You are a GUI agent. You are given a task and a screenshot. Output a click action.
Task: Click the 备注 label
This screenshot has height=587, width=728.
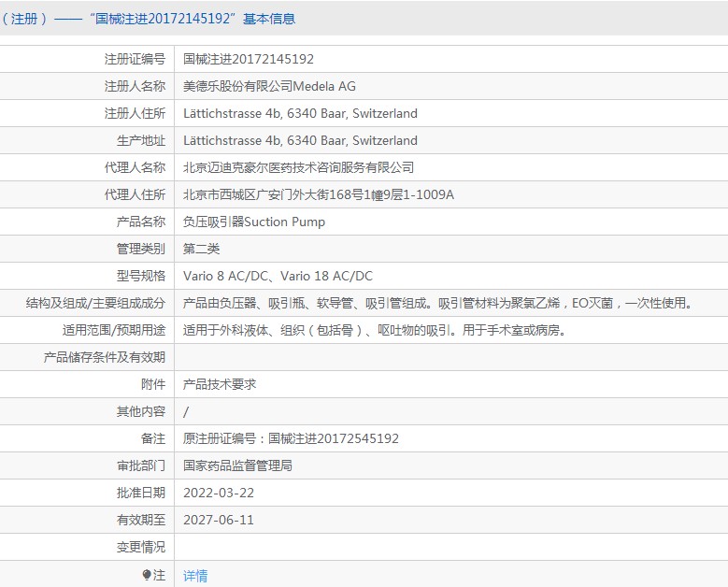coord(153,438)
